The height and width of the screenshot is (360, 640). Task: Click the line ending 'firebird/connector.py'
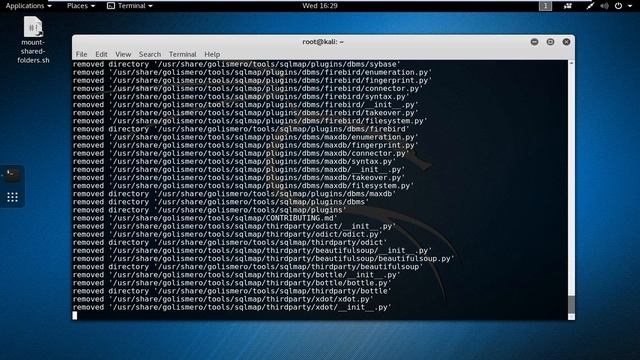coord(248,89)
